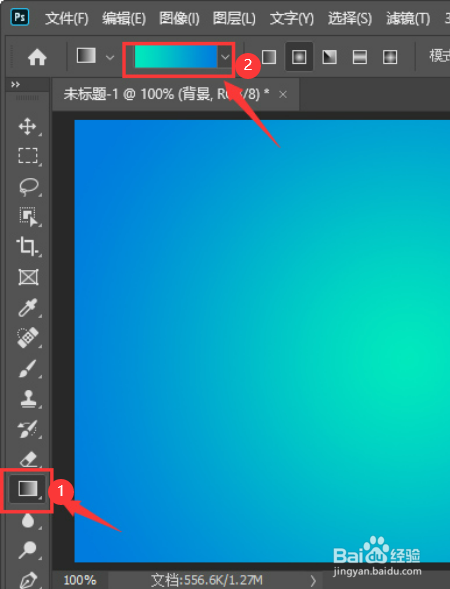Open the 文字(Y) menu
450x589 pixels.
click(x=292, y=18)
